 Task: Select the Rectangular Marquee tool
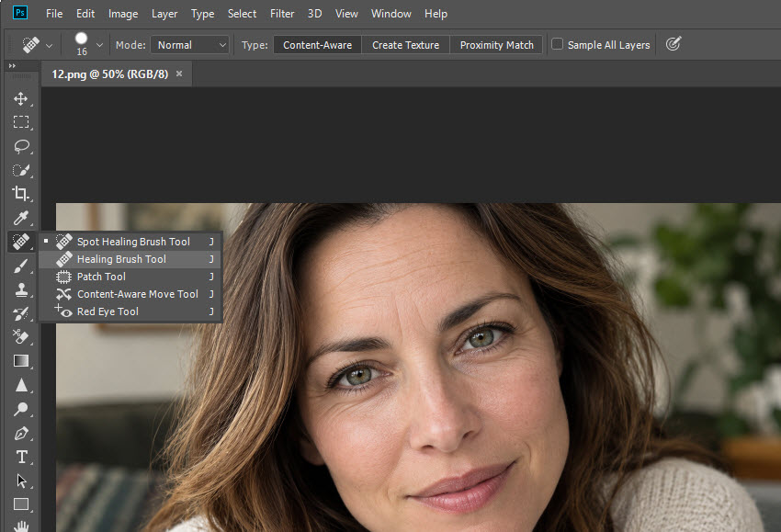coord(21,122)
